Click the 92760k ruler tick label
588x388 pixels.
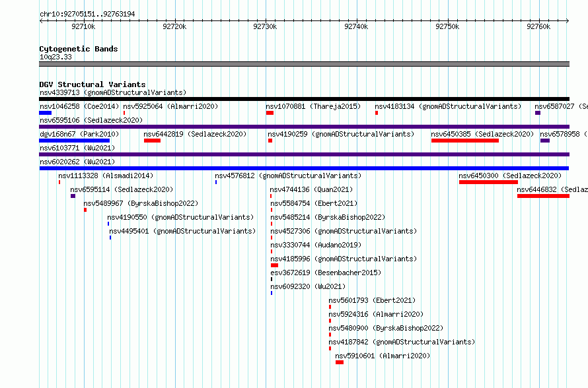[538, 26]
